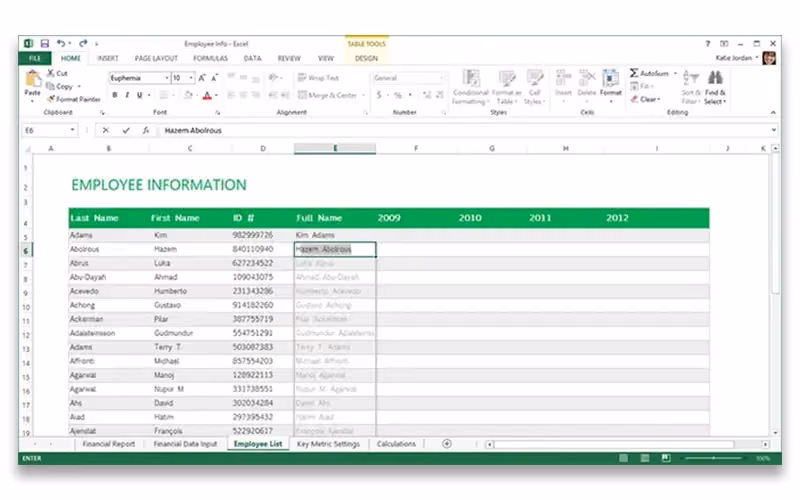The height and width of the screenshot is (500, 800).
Task: Click AutoSum sigma button
Action: click(x=634, y=73)
